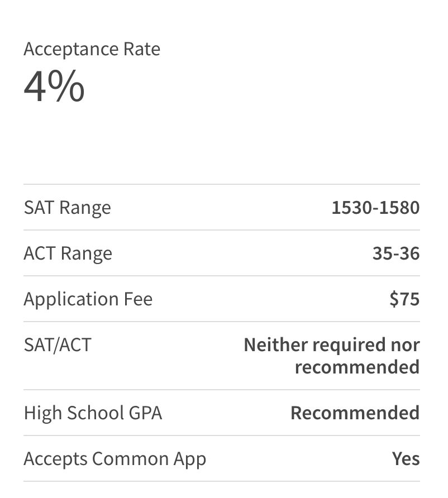Click the Acceptance Rate heading

coord(92,50)
